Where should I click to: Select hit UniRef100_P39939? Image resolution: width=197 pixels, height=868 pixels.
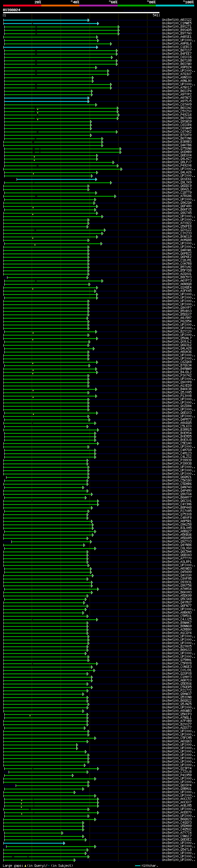177,460
